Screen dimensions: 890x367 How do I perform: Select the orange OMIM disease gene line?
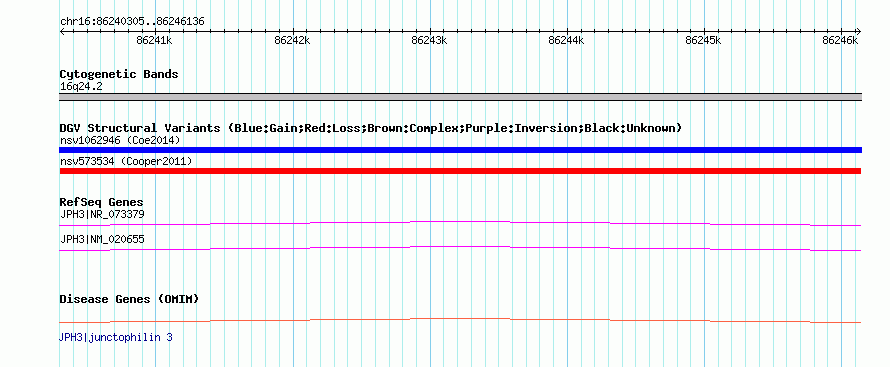tap(460, 320)
